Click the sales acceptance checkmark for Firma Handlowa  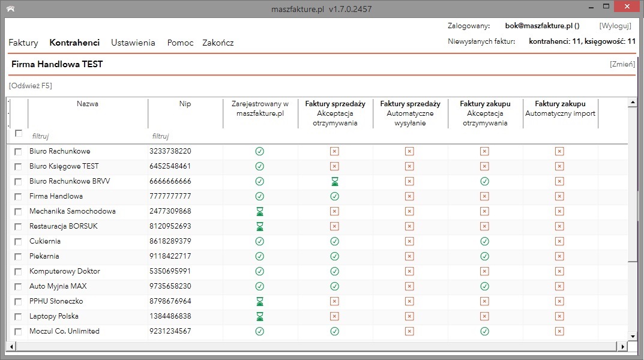click(x=335, y=196)
